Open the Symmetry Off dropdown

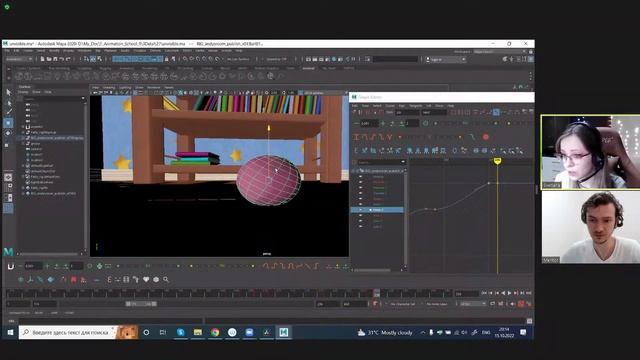pyautogui.click(x=276, y=59)
